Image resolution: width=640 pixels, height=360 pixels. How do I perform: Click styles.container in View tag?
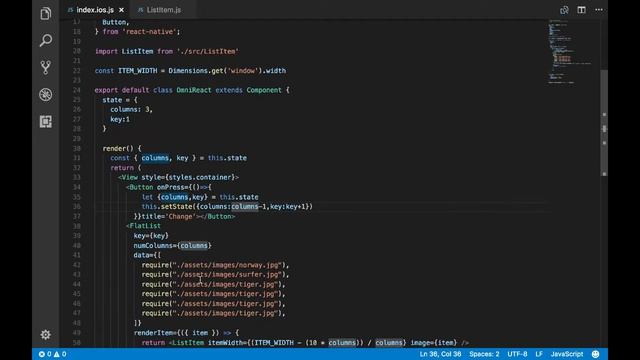click(x=200, y=177)
